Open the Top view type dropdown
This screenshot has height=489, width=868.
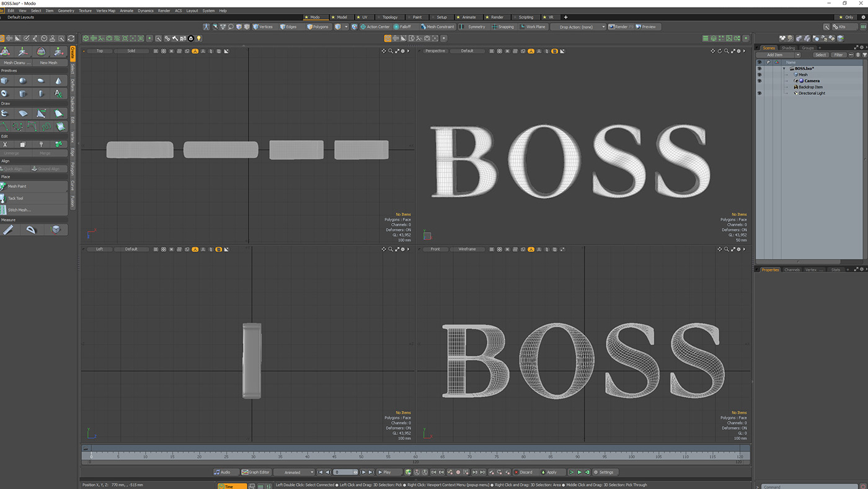(x=100, y=51)
